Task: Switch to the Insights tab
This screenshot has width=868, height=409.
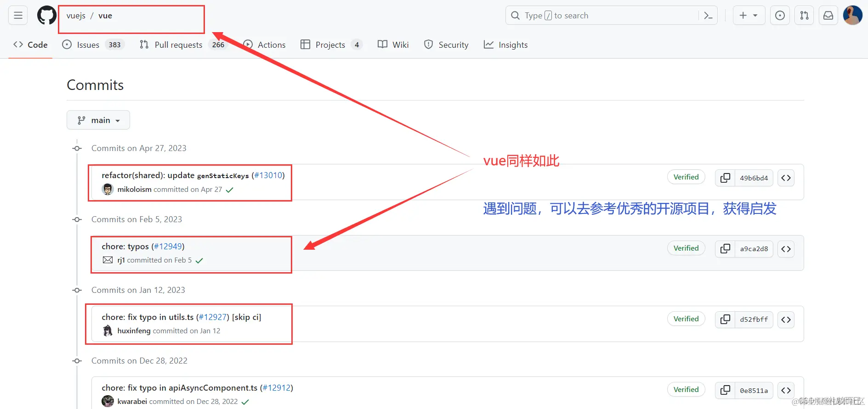Action: click(x=505, y=45)
